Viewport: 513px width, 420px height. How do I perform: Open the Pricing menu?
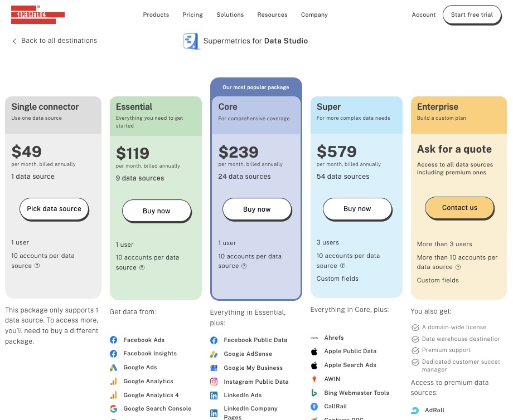pyautogui.click(x=192, y=14)
